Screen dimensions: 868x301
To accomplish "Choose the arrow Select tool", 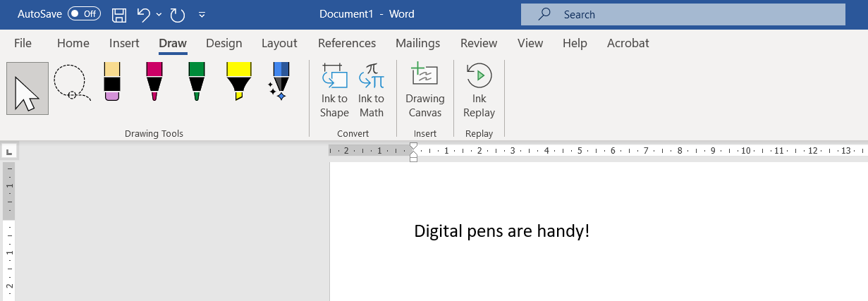I will pos(27,88).
